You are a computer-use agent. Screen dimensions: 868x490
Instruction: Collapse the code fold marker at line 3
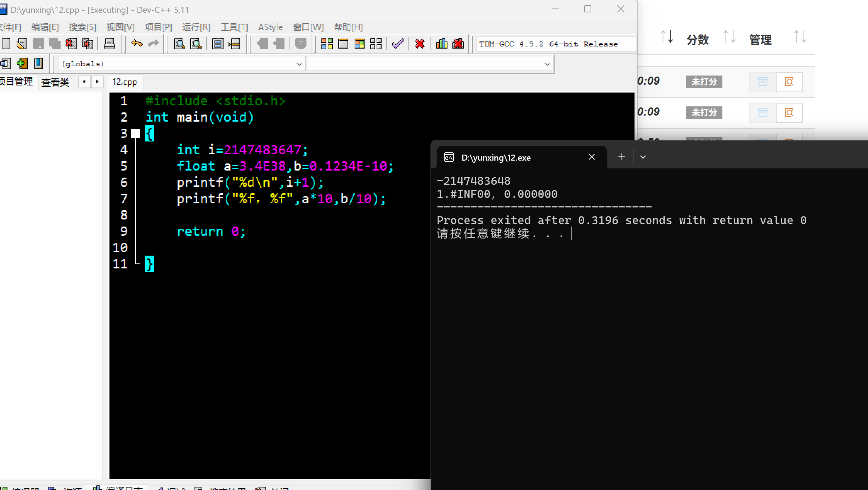135,133
